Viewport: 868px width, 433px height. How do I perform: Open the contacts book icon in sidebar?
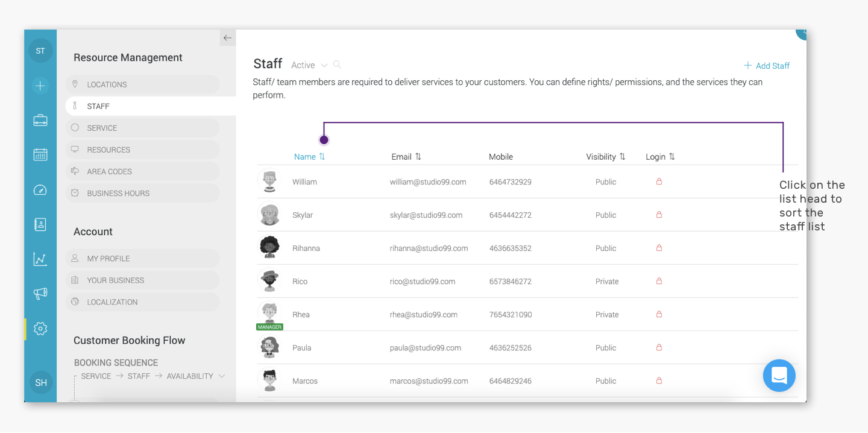40,224
